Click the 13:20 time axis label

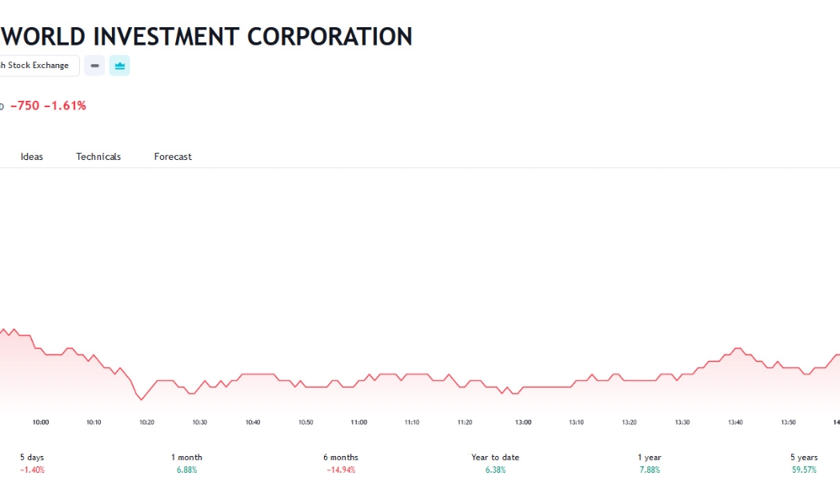point(629,422)
